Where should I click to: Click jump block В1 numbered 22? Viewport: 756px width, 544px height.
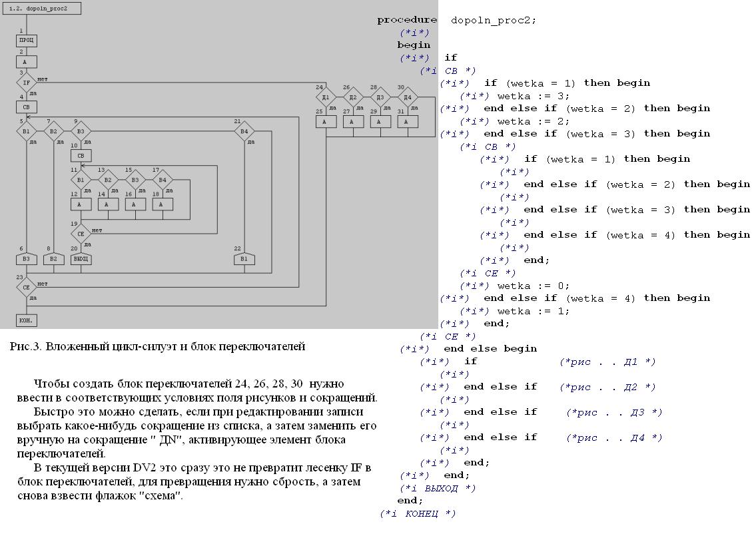tap(244, 259)
